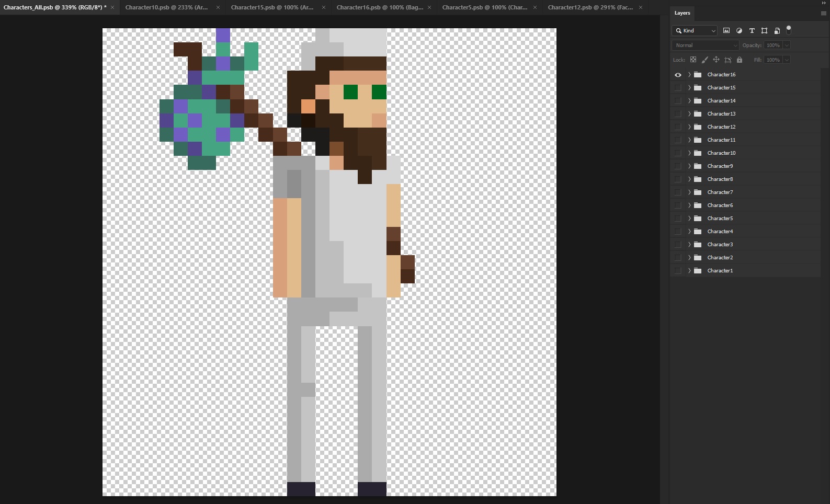Filter layers by adjustment layers icon
This screenshot has height=504, width=830.
point(739,30)
